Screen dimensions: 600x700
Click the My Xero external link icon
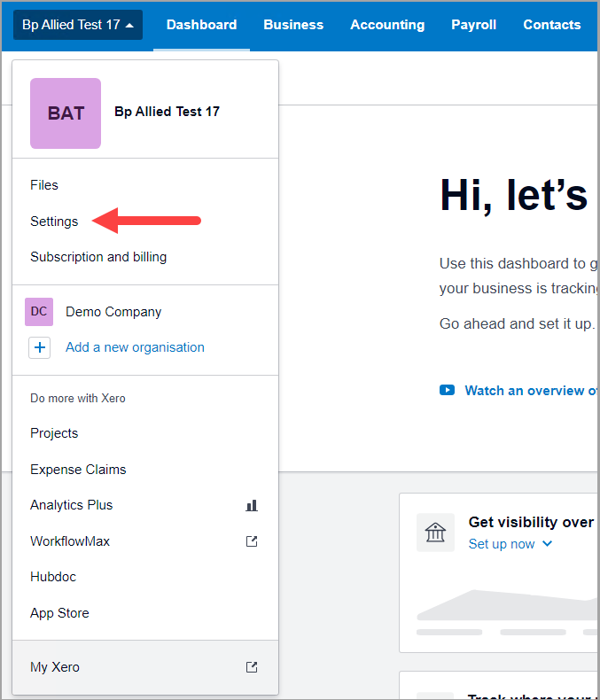click(252, 667)
